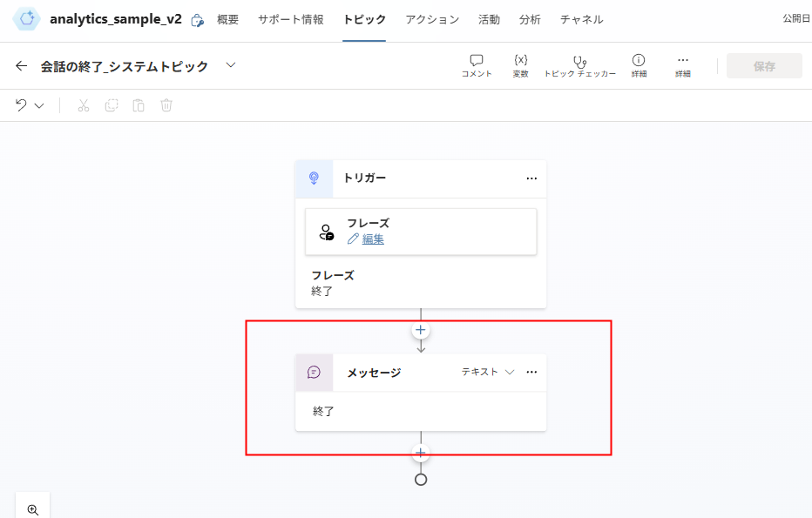Image resolution: width=812 pixels, height=518 pixels.
Task: Select the トリガー node title
Action: pyautogui.click(x=364, y=178)
